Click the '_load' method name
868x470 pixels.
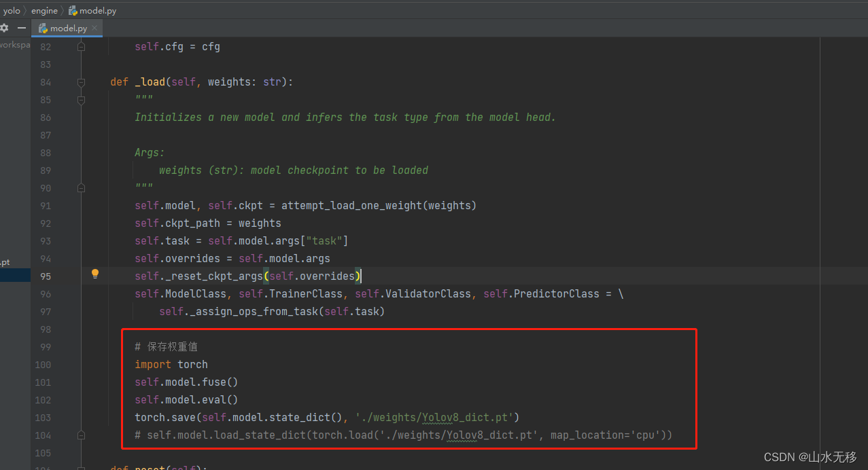tap(150, 82)
